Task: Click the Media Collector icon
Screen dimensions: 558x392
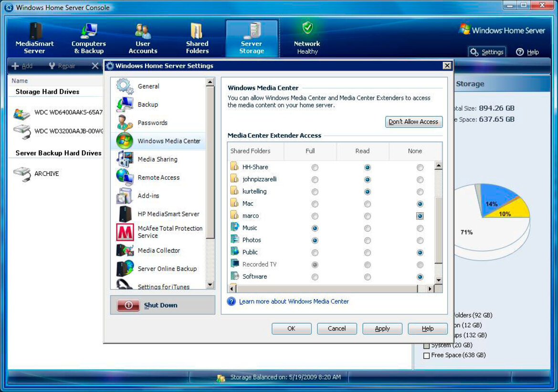Action: coord(125,250)
